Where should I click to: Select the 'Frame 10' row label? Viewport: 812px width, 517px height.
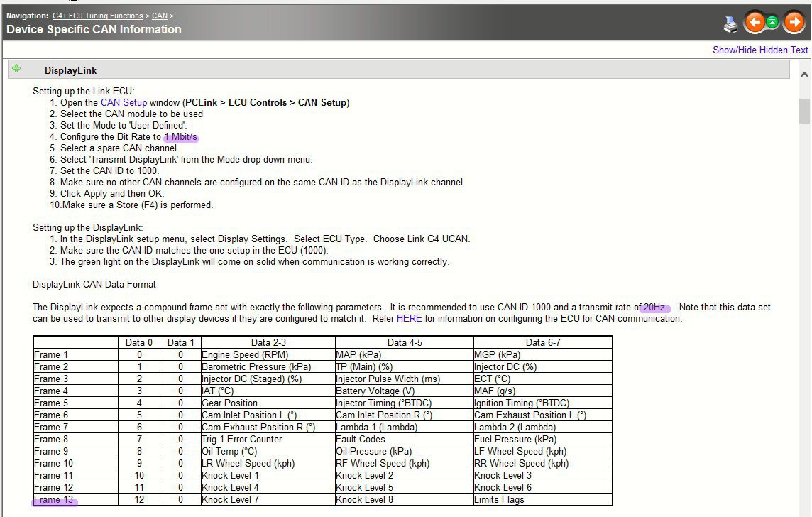pyautogui.click(x=53, y=463)
